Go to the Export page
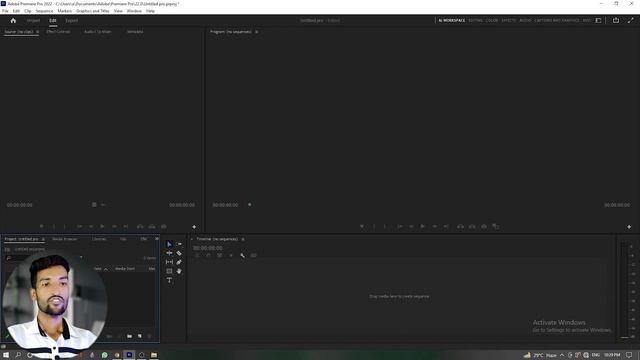This screenshot has height=360, width=640. [71, 20]
